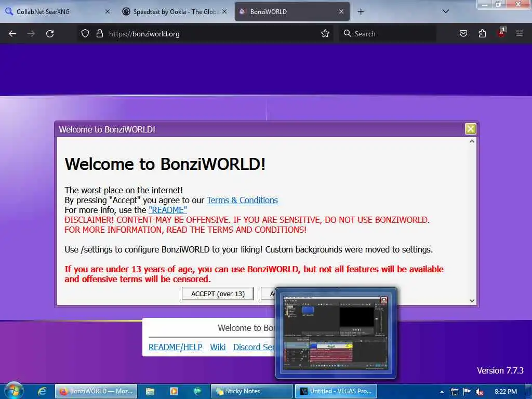Click the muted volume tray icon
532x399 pixels.
480,392
